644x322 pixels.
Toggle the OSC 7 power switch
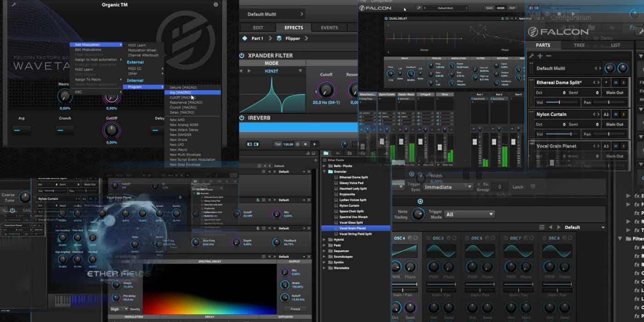coord(506,238)
